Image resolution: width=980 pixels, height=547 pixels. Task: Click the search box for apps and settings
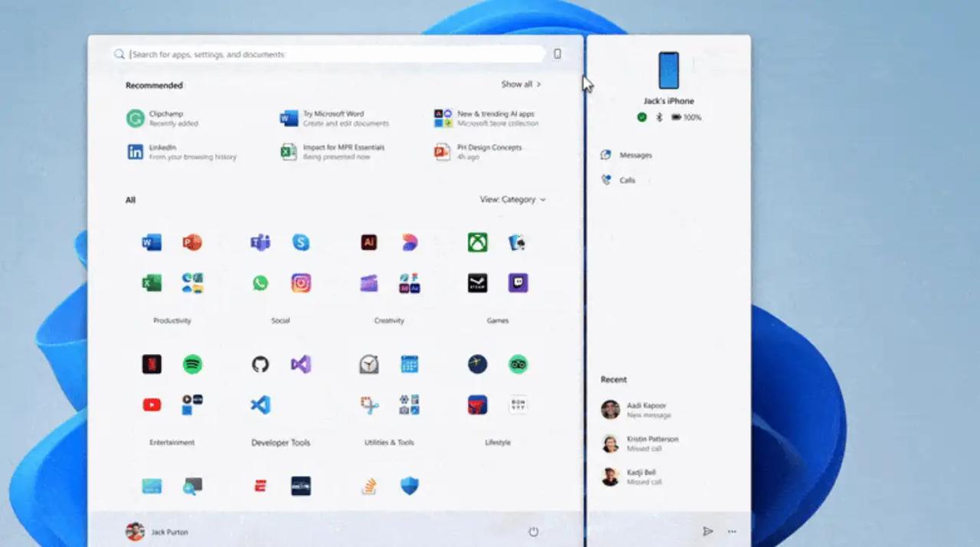(x=329, y=54)
